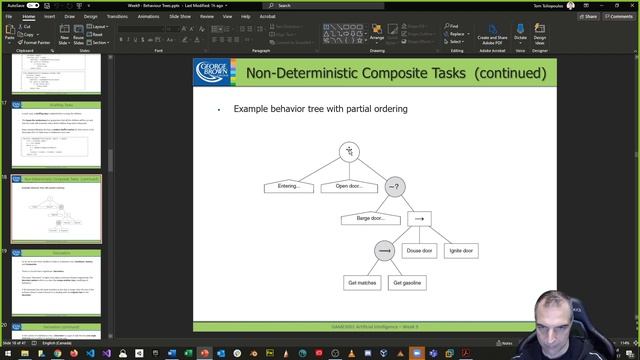
Task: Open the Change Case dropdown
Action: coord(170,40)
